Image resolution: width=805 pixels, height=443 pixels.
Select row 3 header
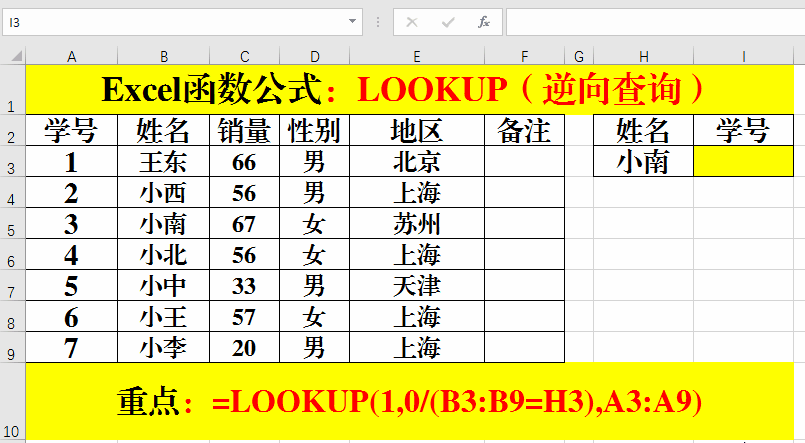pos(12,161)
